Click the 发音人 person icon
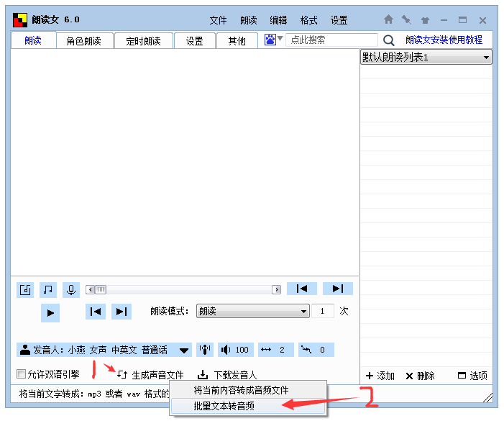This screenshot has height=421, width=504. point(25,350)
